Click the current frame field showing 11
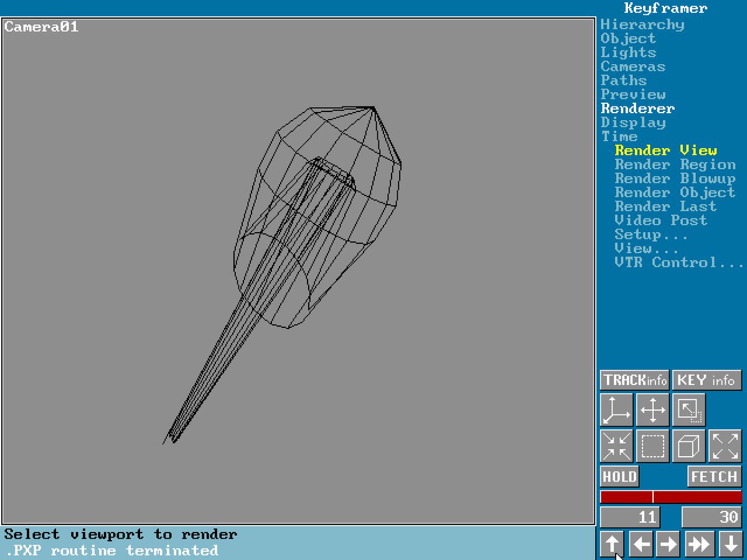747x560 pixels. tap(630, 517)
